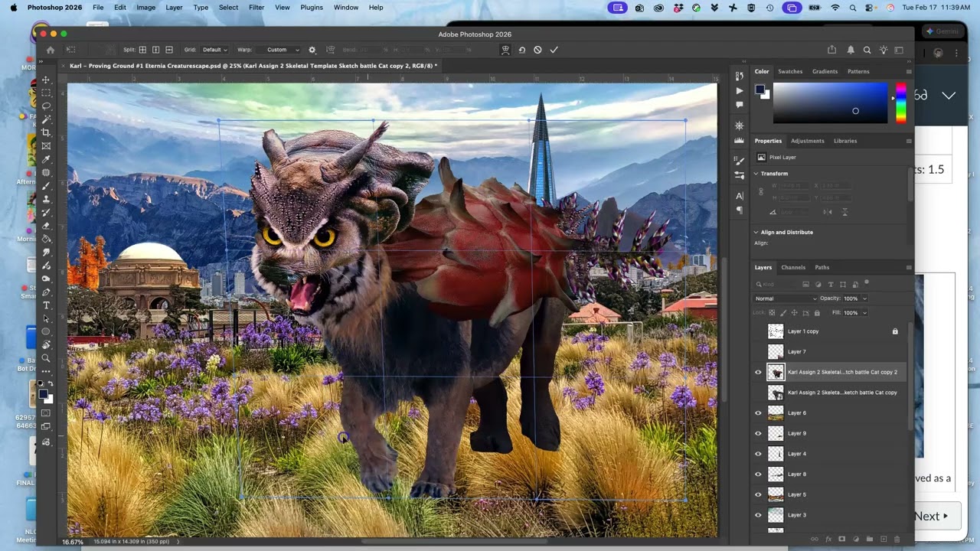This screenshot has width=980, height=551.
Task: Switch to the Libraries tab
Action: (845, 141)
